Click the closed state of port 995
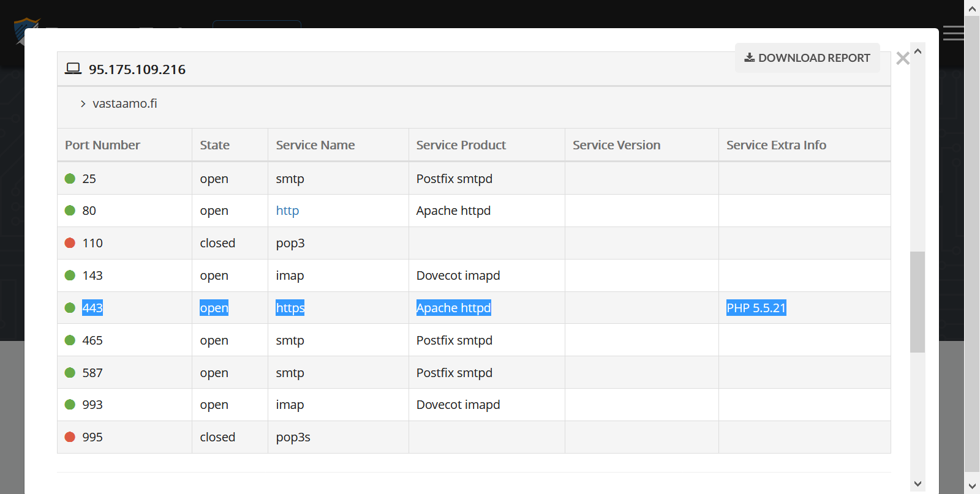The width and height of the screenshot is (980, 494). (217, 437)
